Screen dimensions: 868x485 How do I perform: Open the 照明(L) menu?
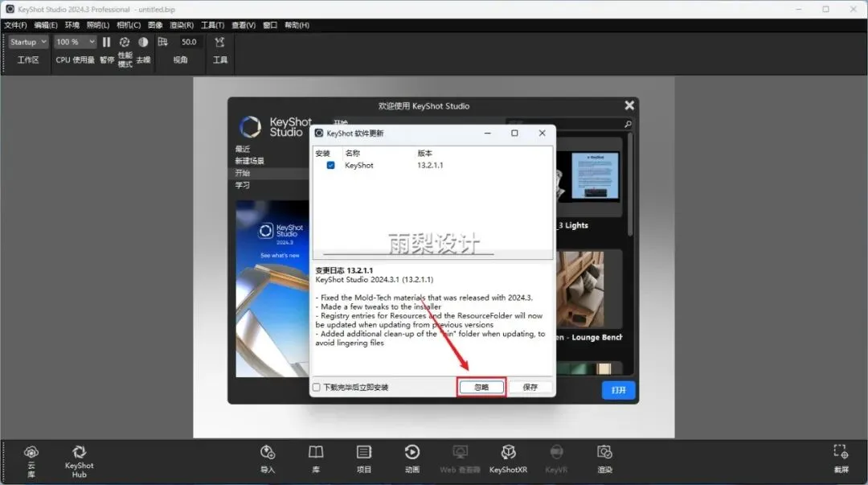tap(98, 25)
